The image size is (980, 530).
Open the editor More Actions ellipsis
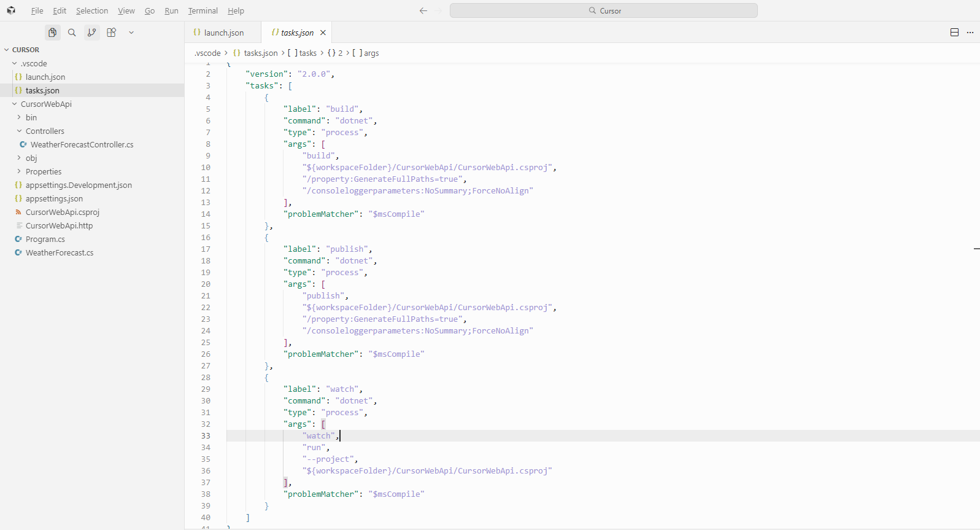point(970,33)
